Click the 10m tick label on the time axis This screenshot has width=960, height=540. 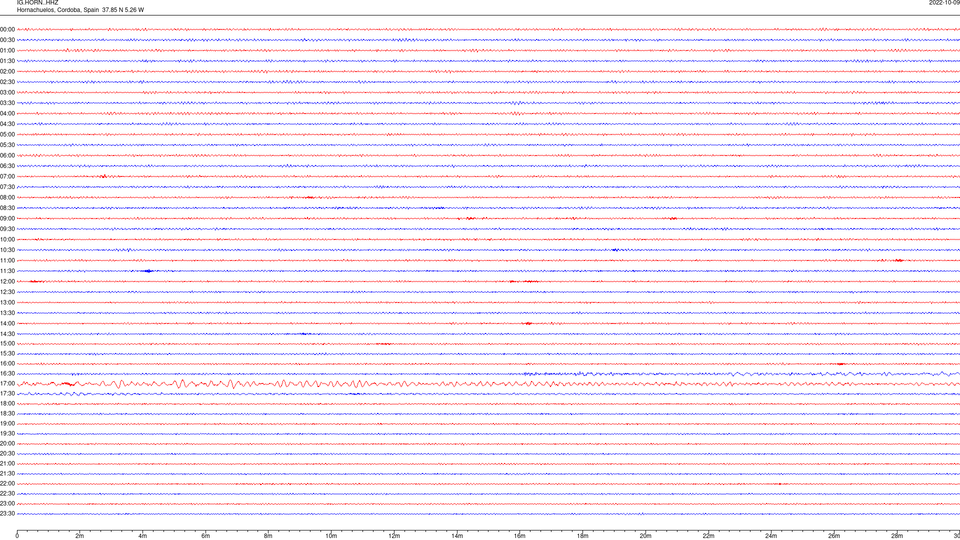pyautogui.click(x=331, y=536)
